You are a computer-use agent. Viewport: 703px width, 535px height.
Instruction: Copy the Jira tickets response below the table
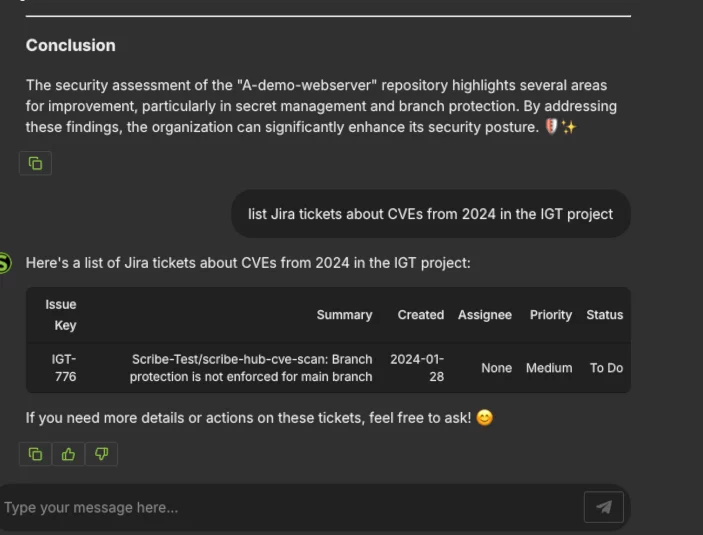pos(35,454)
